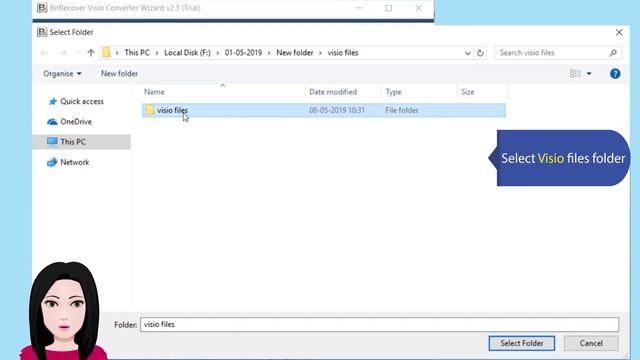Select Quick access in navigation pane
Screen dimensions: 640x360
(x=82, y=101)
